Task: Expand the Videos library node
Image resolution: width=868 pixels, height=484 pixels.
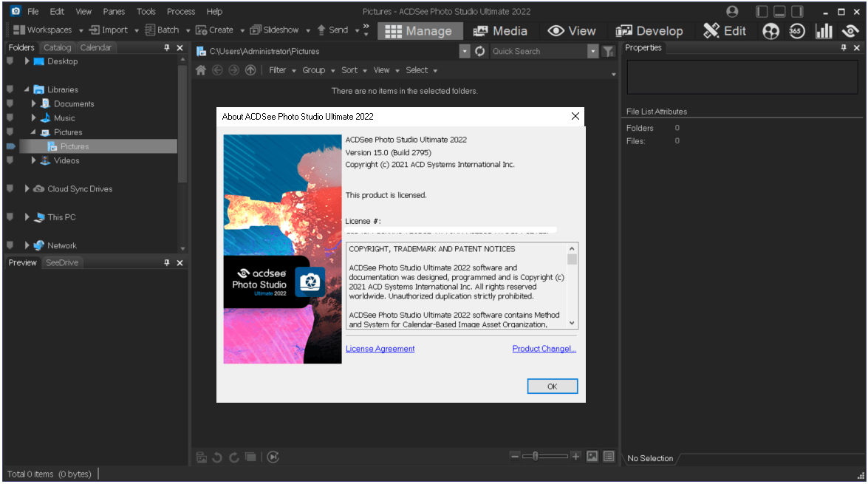Action: [x=33, y=160]
